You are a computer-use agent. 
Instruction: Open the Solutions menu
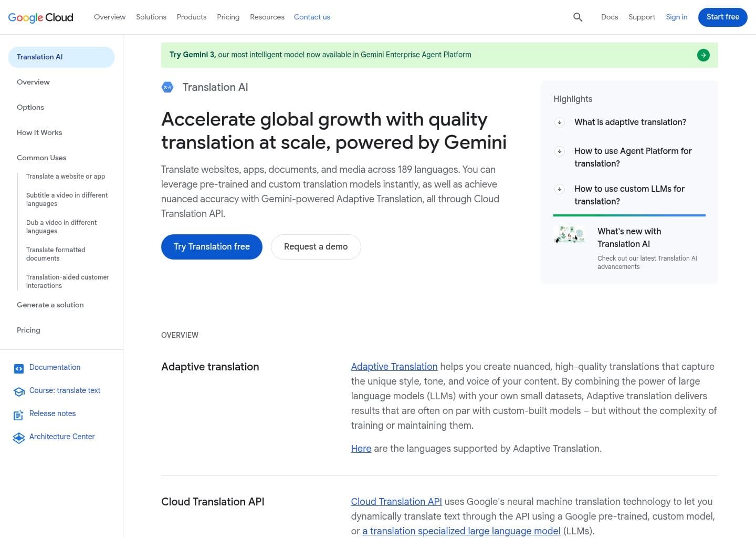(x=151, y=17)
